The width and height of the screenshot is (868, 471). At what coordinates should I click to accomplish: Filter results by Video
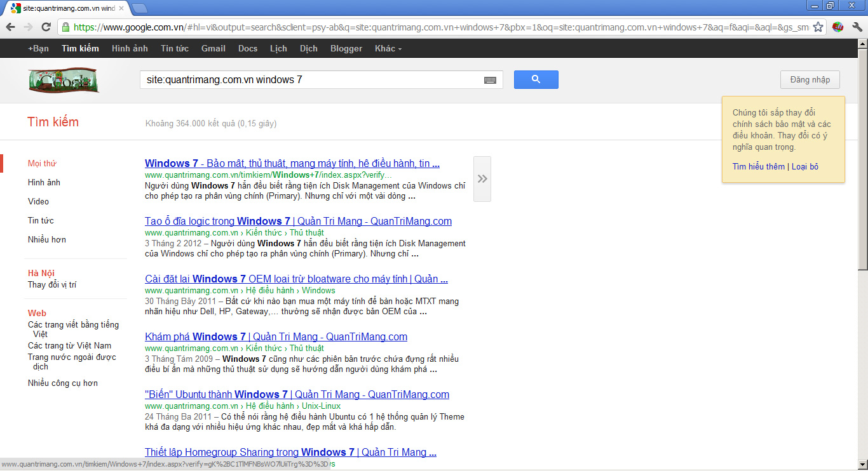point(38,201)
